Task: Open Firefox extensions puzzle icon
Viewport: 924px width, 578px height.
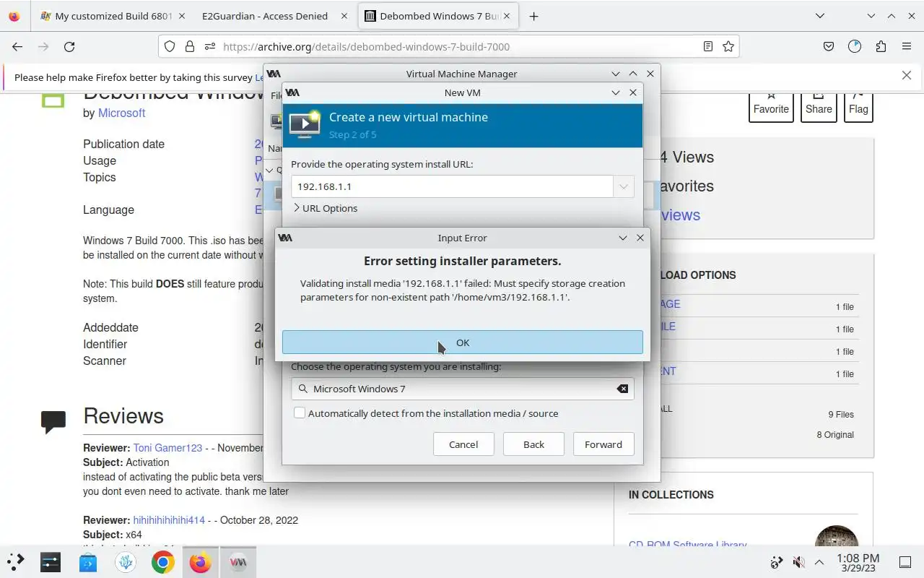Action: click(x=881, y=46)
